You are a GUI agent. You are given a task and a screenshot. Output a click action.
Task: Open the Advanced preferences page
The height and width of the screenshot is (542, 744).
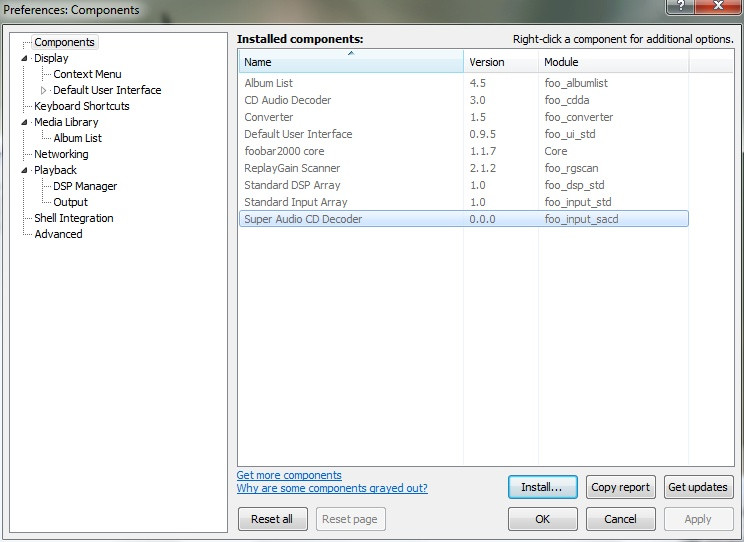58,234
